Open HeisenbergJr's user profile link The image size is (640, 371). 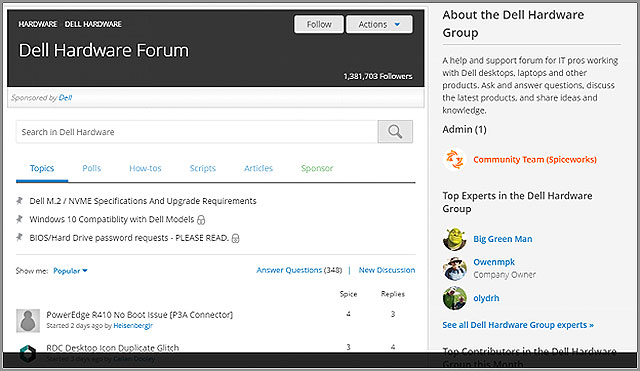click(133, 326)
